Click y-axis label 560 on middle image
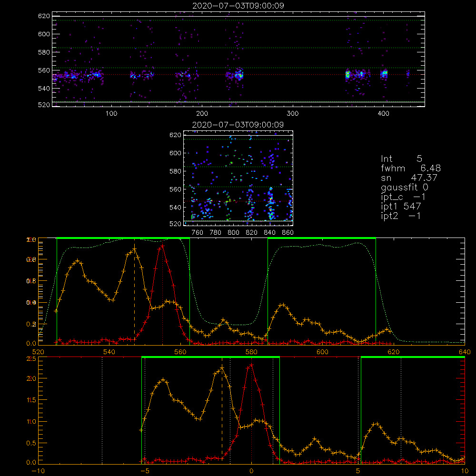The height and width of the screenshot is (476, 476). (176, 189)
